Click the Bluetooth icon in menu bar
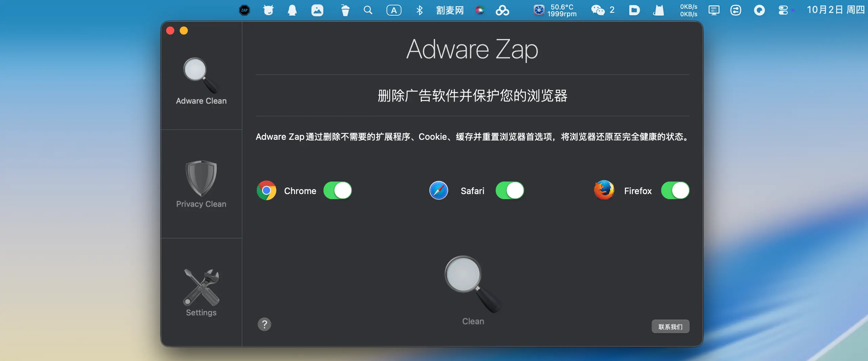 coord(419,10)
